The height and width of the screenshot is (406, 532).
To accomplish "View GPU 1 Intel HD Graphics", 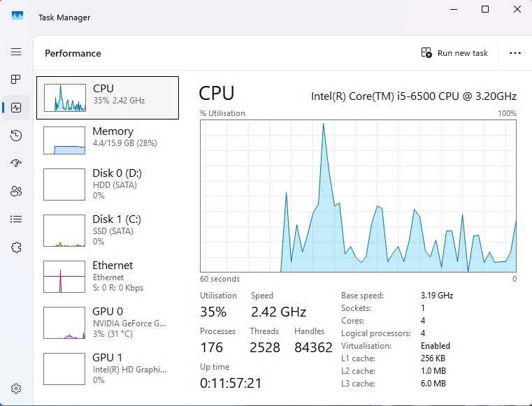I will pyautogui.click(x=108, y=368).
